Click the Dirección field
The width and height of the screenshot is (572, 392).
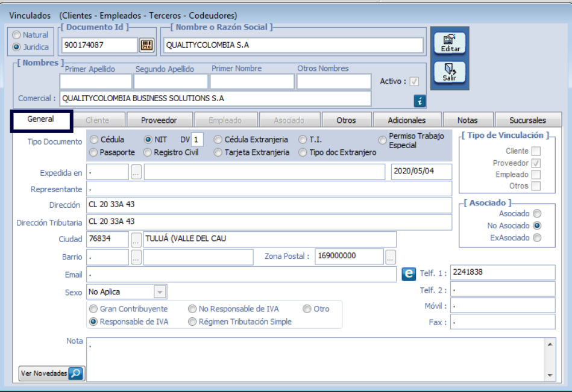[269, 205]
